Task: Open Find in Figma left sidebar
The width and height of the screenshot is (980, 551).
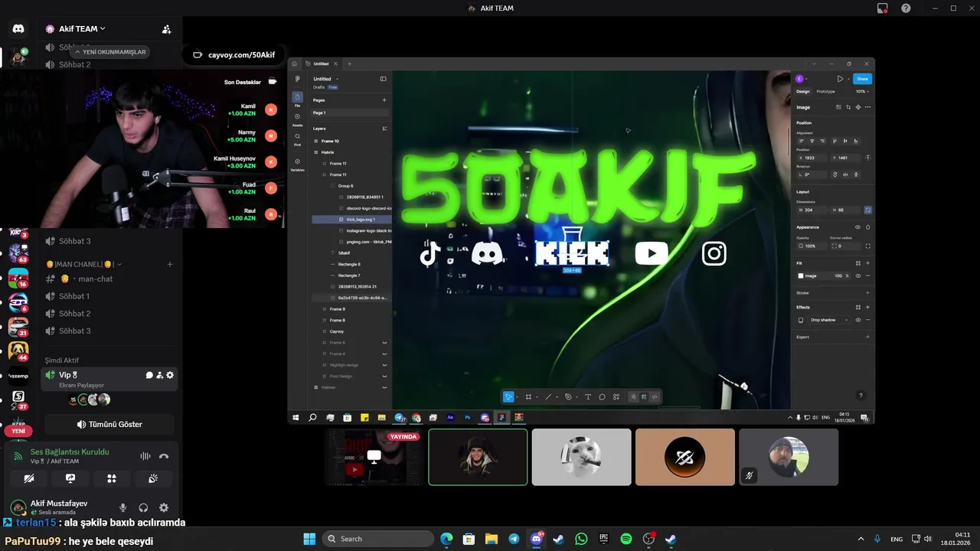Action: (297, 139)
